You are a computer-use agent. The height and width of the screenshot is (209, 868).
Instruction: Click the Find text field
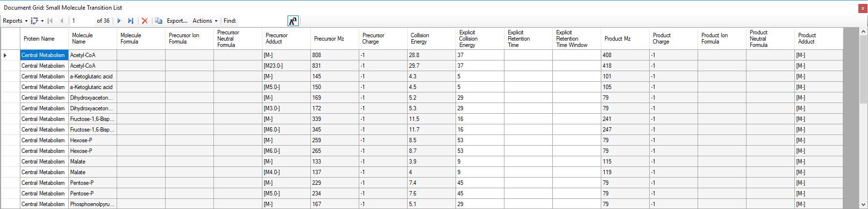pyautogui.click(x=262, y=21)
